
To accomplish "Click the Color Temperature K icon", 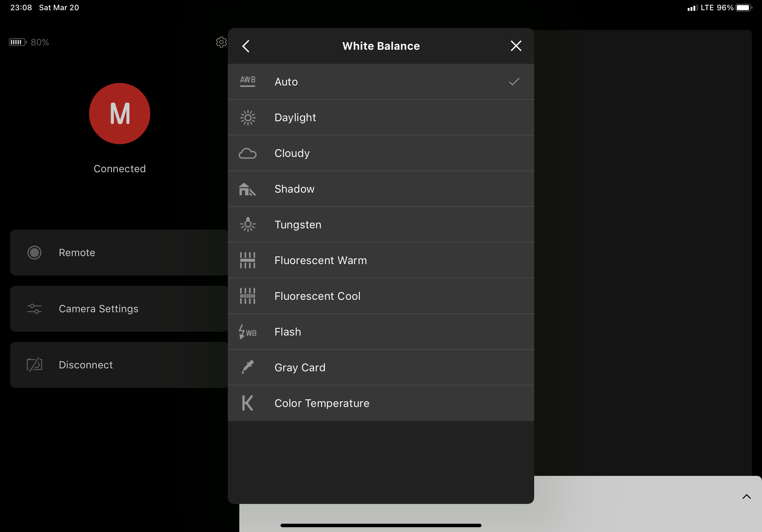I will tap(248, 403).
